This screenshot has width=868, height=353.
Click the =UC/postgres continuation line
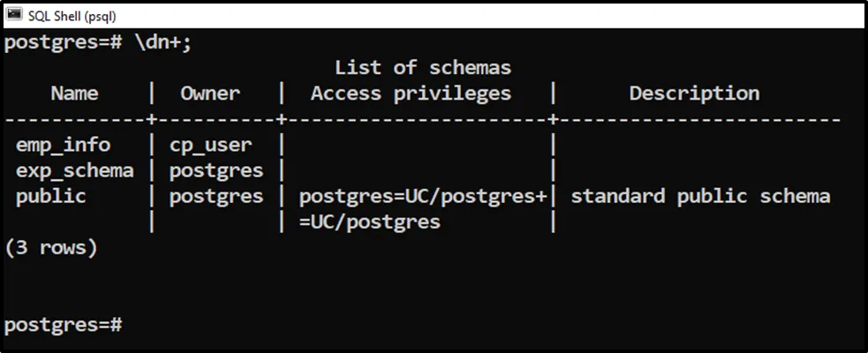click(369, 222)
